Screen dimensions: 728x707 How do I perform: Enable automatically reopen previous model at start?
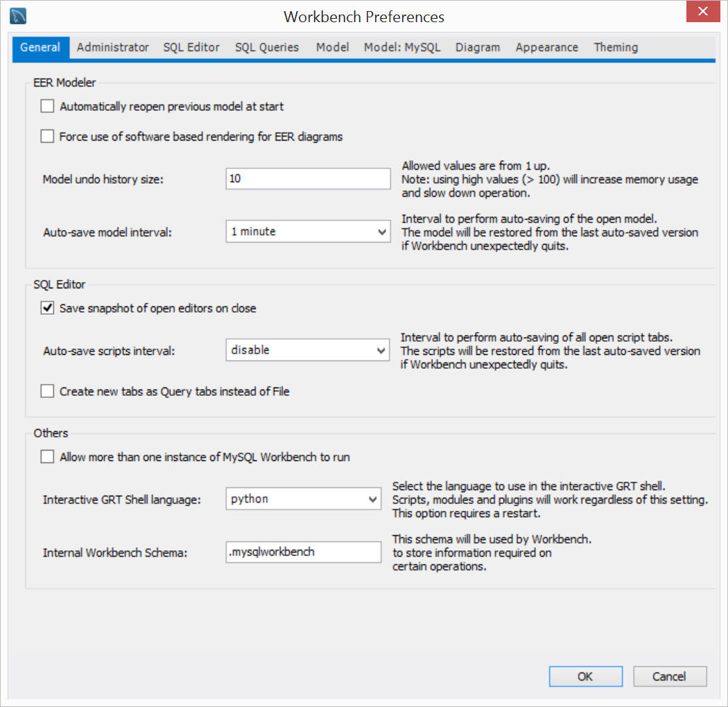pos(47,106)
